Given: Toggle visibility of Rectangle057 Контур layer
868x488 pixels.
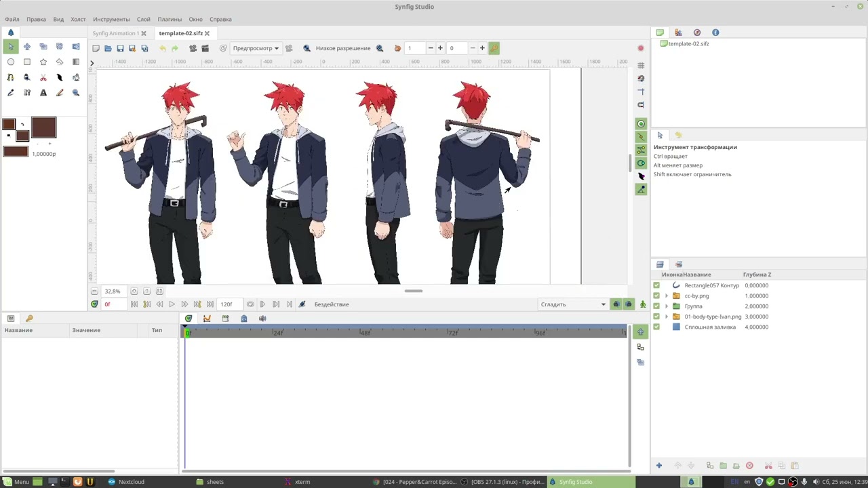Looking at the screenshot, I should point(656,285).
